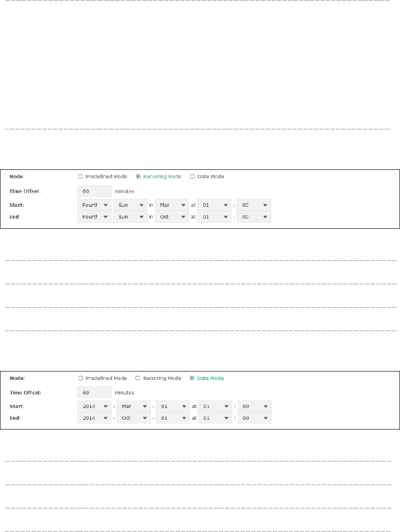Open End weekday dropdown showing Sun
400x532 pixels.
point(130,217)
